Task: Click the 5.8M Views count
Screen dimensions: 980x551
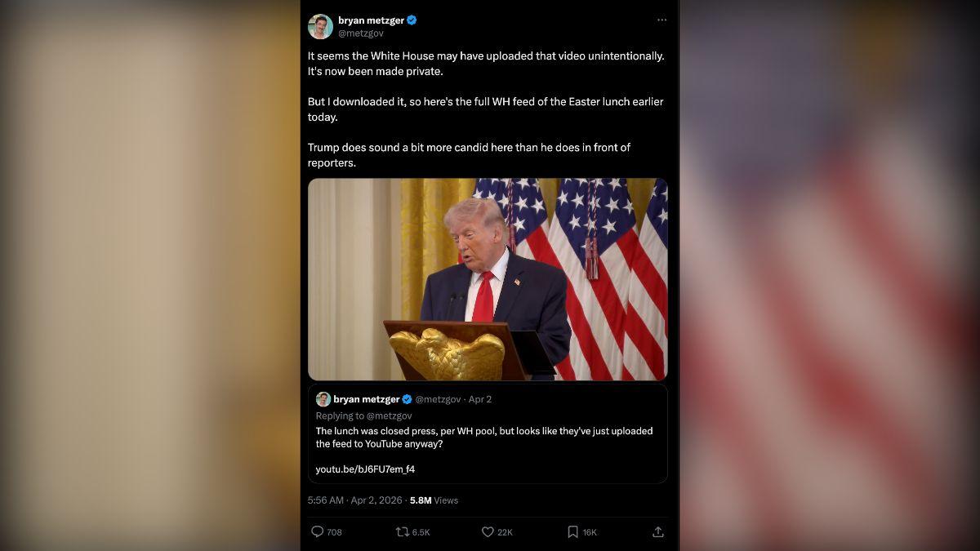Action: click(x=434, y=500)
